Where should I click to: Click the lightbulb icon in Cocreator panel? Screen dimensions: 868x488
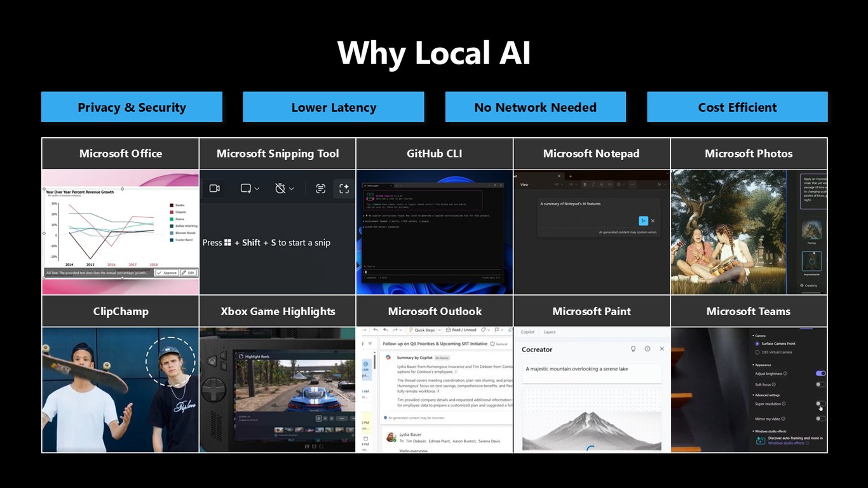[633, 349]
